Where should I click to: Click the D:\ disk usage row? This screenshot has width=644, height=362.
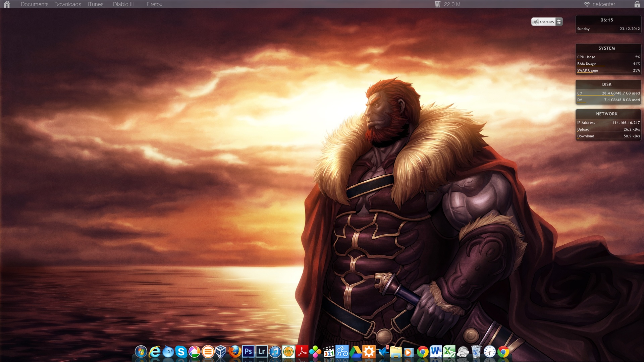(608, 100)
